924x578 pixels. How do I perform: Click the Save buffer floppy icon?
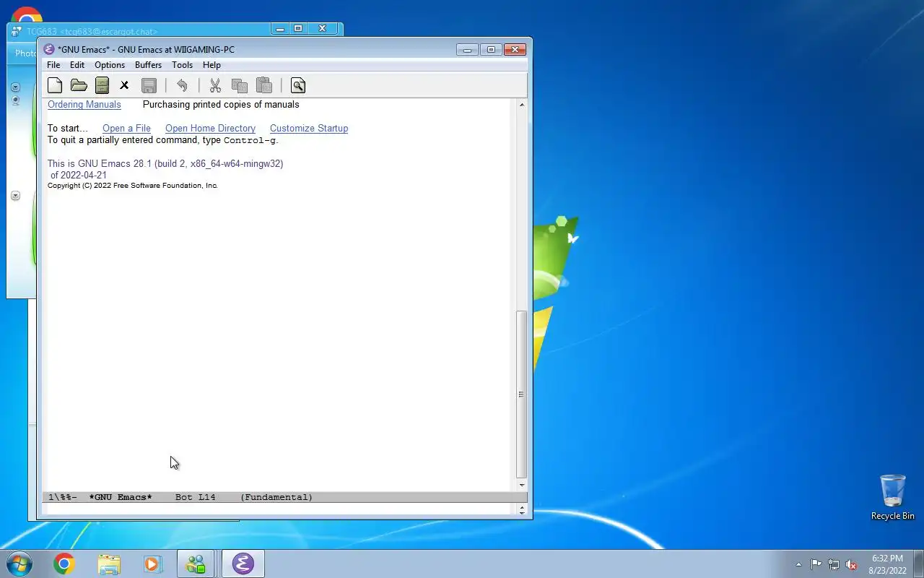[149, 85]
